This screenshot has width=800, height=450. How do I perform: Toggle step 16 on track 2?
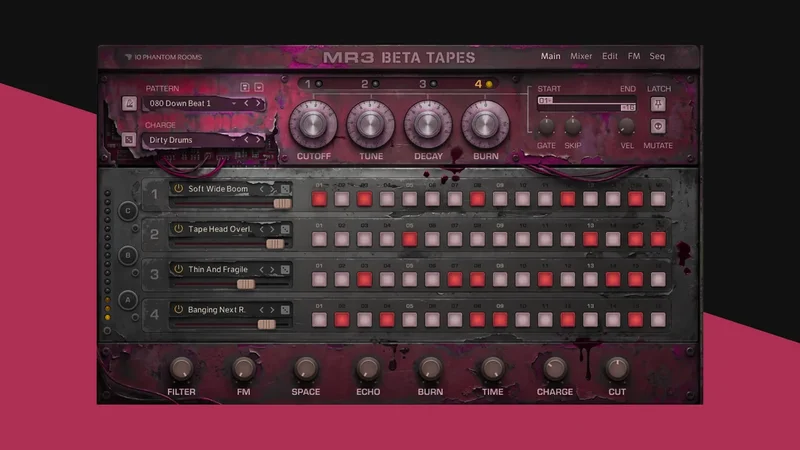pyautogui.click(x=658, y=239)
